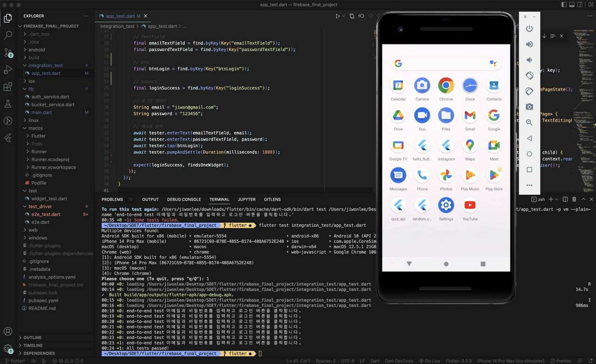Expand the ios folder
The image size is (596, 364).
(x=55, y=81)
